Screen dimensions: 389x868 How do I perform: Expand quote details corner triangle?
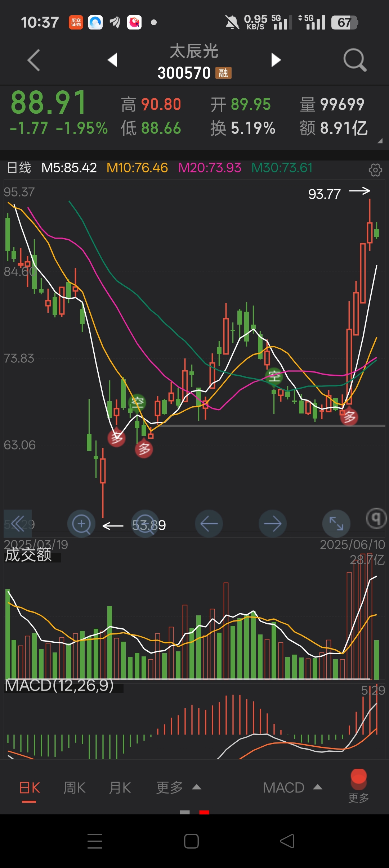point(380,141)
